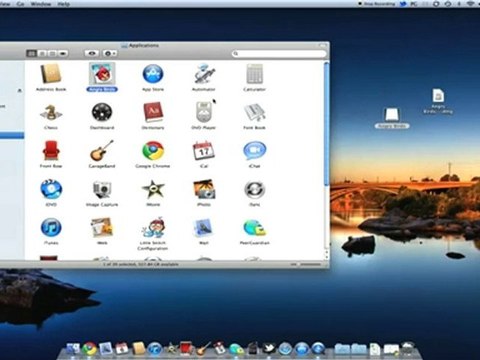The width and height of the screenshot is (480, 360).
Task: Eject the volume using sidebar eject icon
Action: 20,90
